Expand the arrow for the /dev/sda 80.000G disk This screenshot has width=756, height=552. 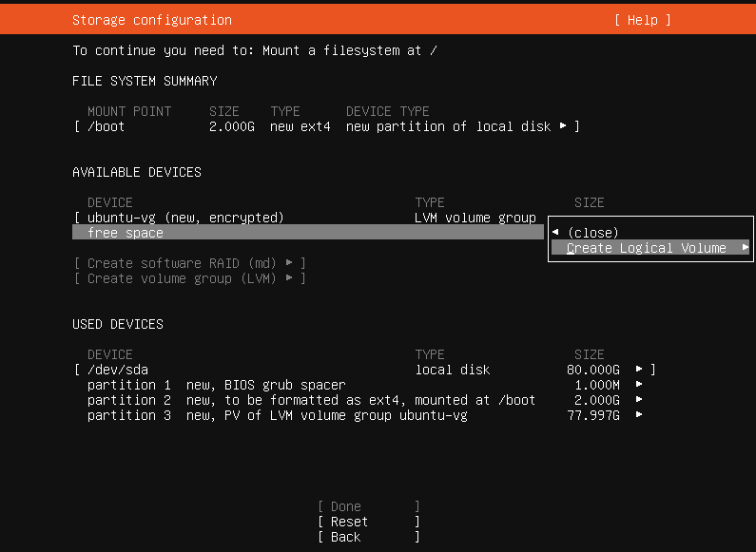click(x=639, y=370)
